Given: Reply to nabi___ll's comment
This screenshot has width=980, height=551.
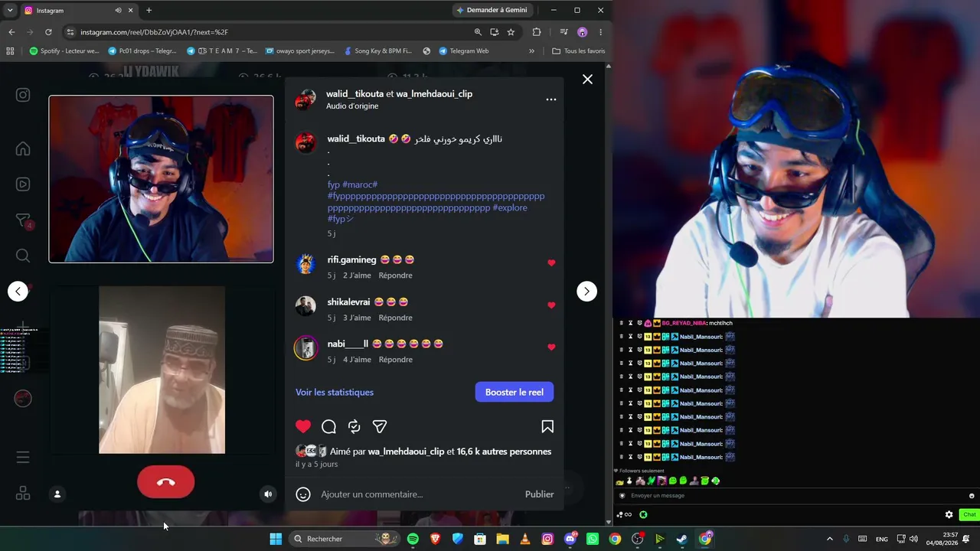Looking at the screenshot, I should (395, 360).
